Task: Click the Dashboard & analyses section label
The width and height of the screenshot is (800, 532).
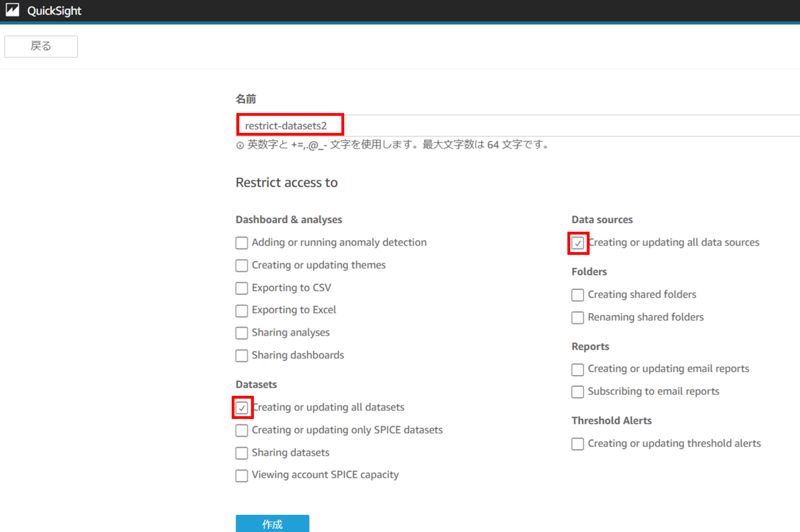Action: (x=289, y=220)
